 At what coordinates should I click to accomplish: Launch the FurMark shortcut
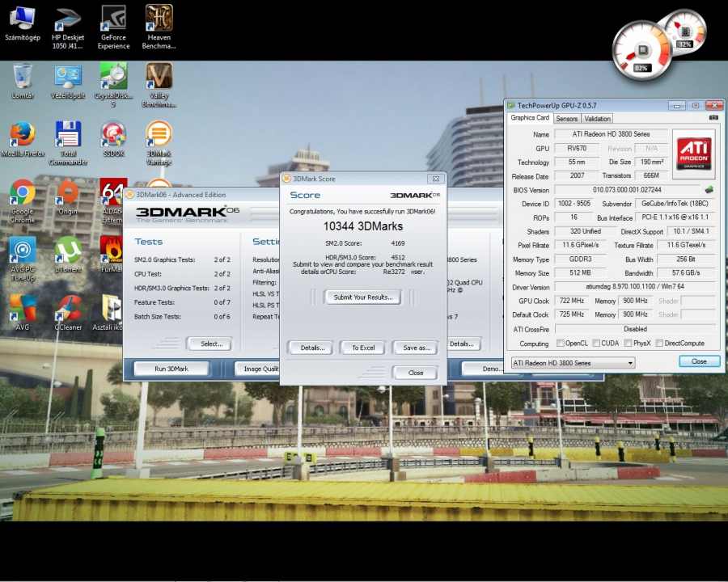pos(112,255)
